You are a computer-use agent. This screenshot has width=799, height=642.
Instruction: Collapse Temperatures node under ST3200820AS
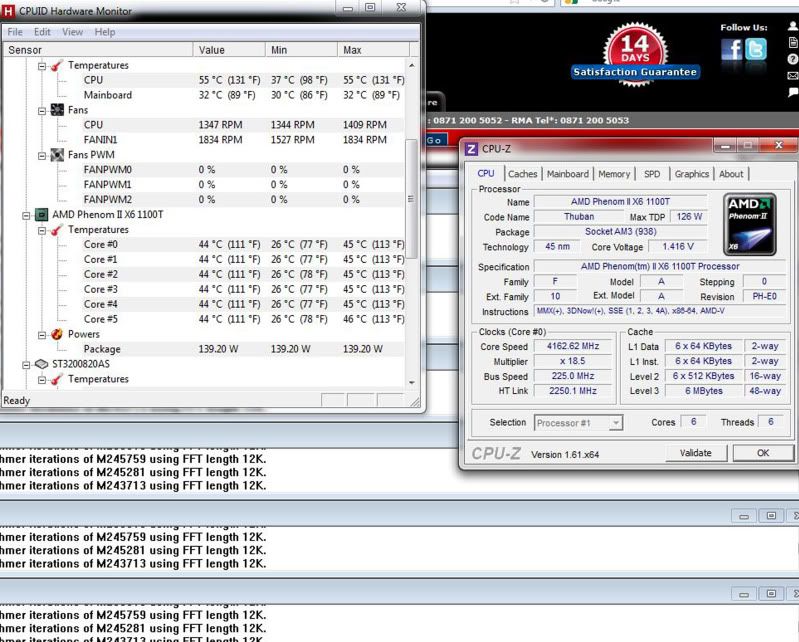42,380
